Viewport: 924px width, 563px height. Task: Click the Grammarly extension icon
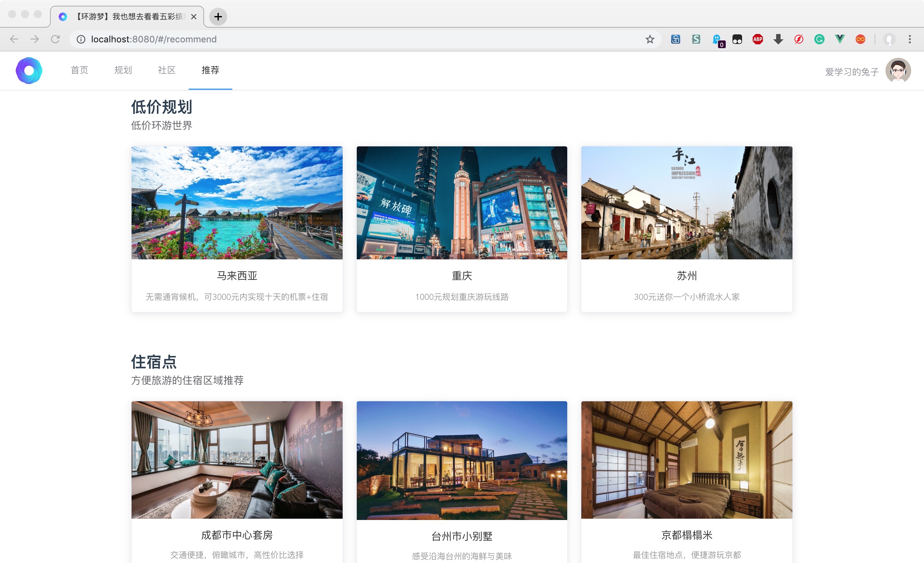(x=819, y=39)
